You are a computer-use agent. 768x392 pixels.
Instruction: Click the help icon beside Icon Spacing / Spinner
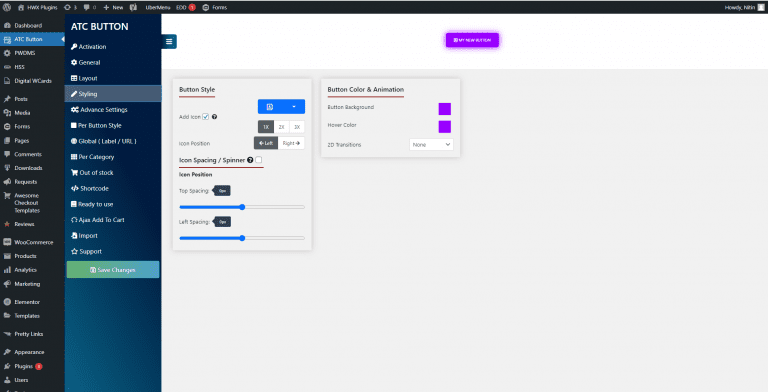[x=250, y=160]
